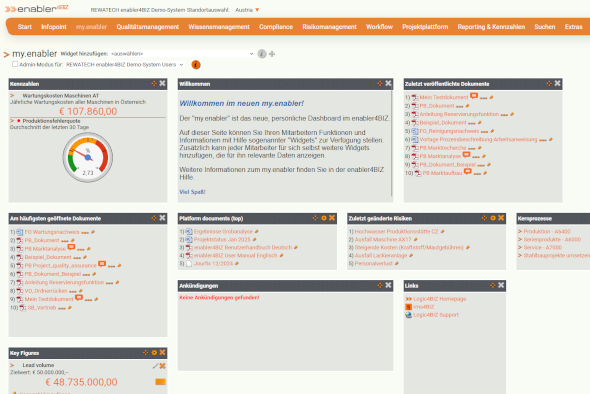Click the orange info icon beside Admin Modus
This screenshot has height=394, width=590.
click(x=196, y=65)
